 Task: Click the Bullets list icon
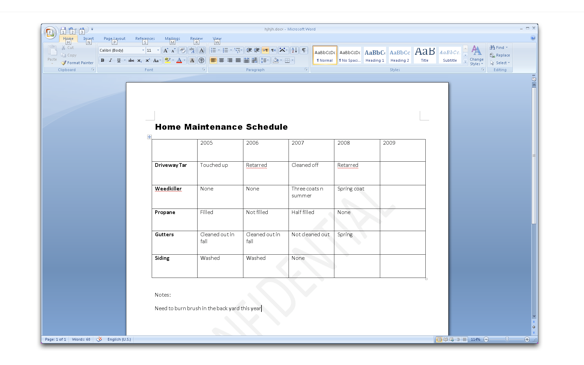214,50
